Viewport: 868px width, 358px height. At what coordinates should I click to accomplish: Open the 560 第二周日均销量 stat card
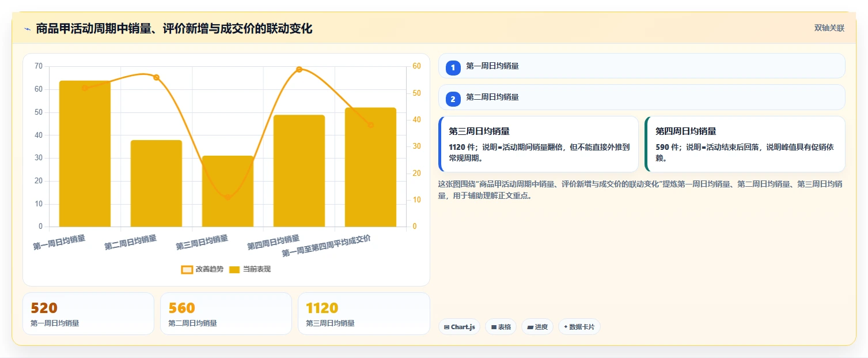point(226,314)
